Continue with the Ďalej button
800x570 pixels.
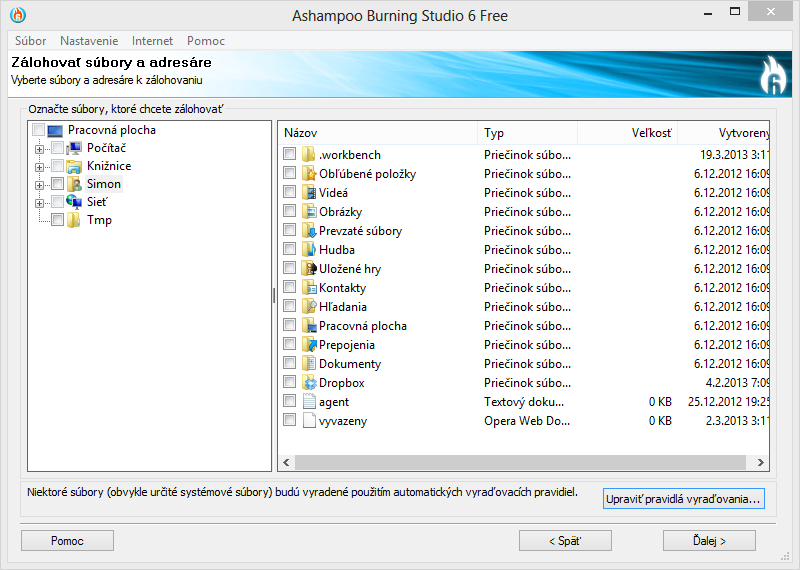[x=709, y=540]
